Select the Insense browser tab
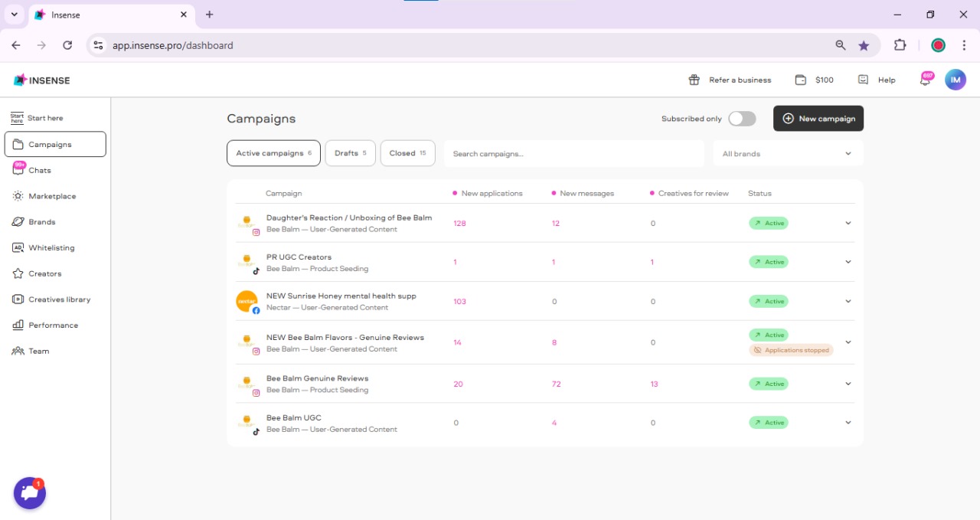Viewport: 980px width, 520px height. [111, 15]
